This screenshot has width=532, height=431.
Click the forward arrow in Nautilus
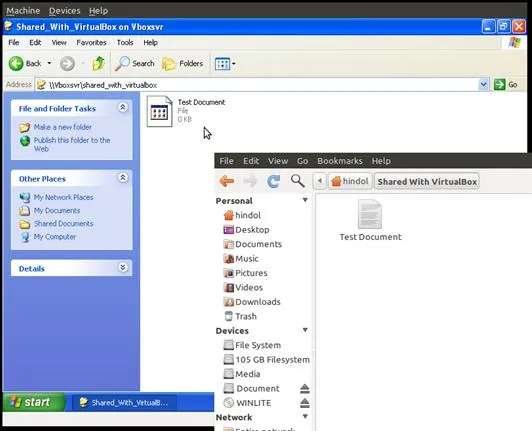[250, 181]
